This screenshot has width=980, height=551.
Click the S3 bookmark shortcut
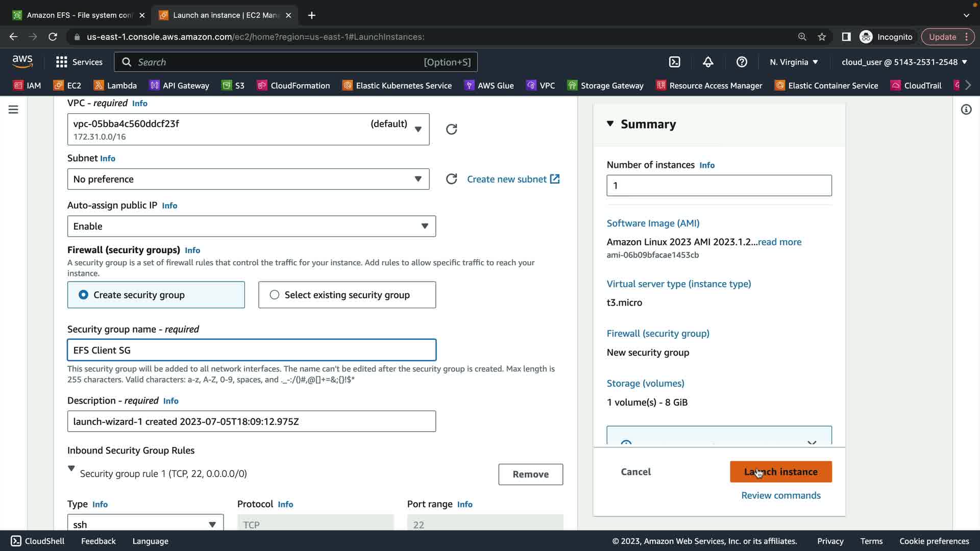click(x=233, y=85)
